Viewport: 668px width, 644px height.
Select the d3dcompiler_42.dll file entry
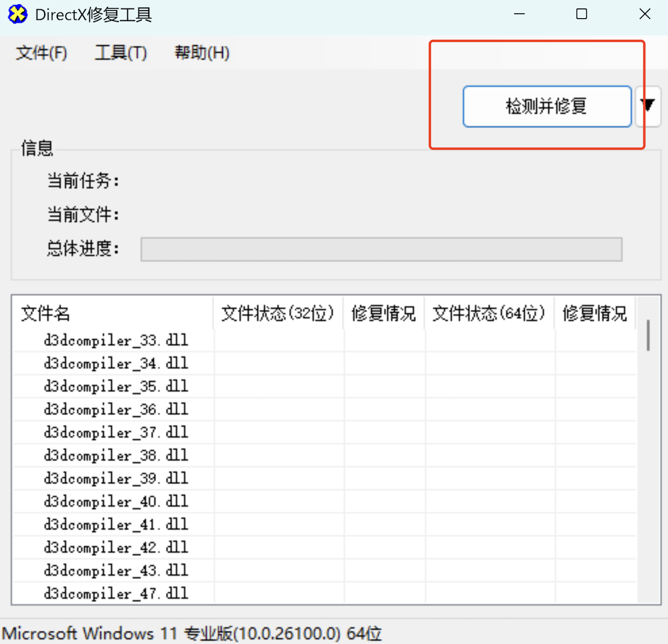(115, 547)
